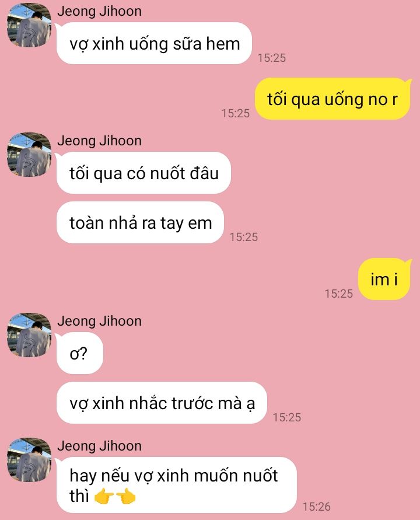This screenshot has height=520, width=420.
Task: Tap the avatar beside the 'ơ?' message
Action: coord(29,335)
